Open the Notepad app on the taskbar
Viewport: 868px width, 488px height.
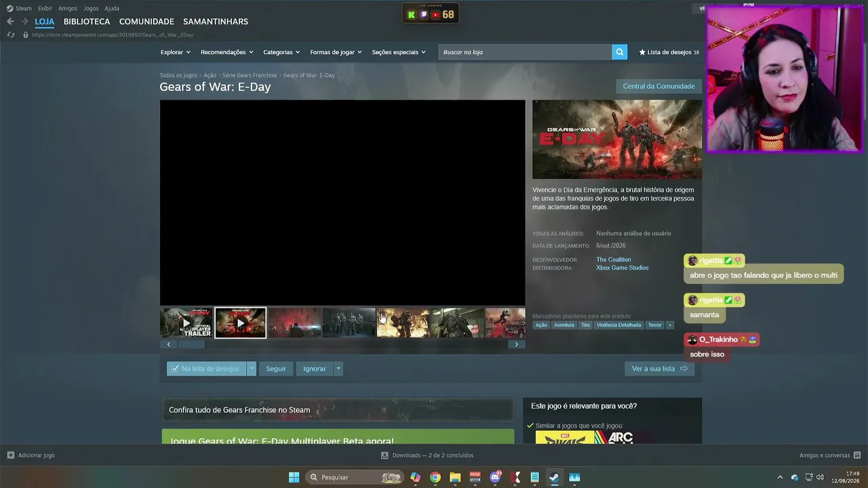pos(534,477)
